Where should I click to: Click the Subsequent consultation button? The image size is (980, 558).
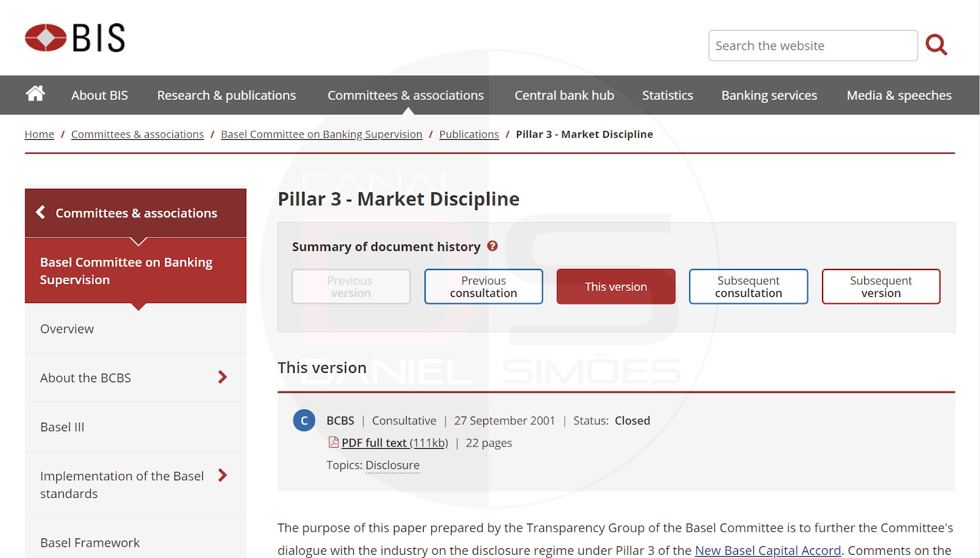[748, 287]
